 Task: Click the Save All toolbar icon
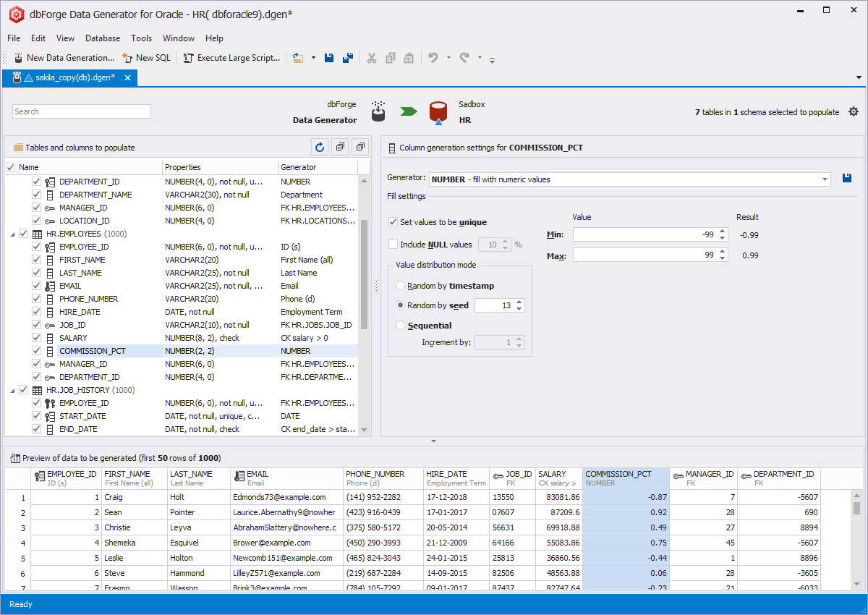coord(348,58)
